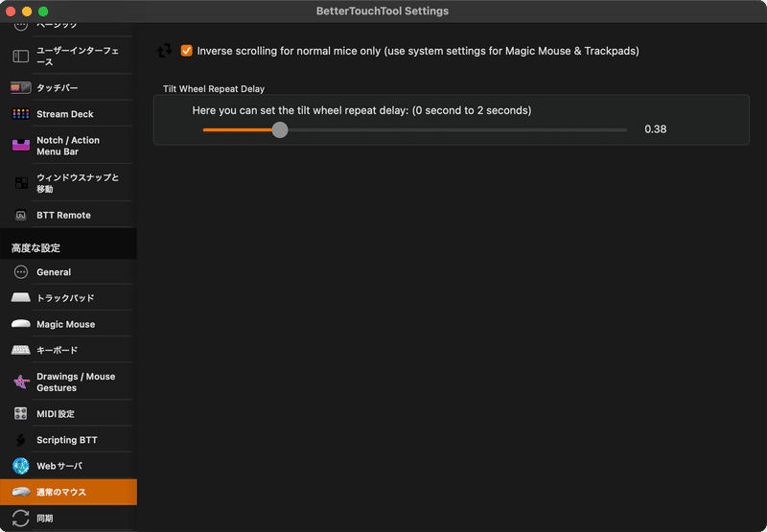Click the Tilt Wheel Repeat Delay heading
The width and height of the screenshot is (767, 532).
[x=214, y=88]
